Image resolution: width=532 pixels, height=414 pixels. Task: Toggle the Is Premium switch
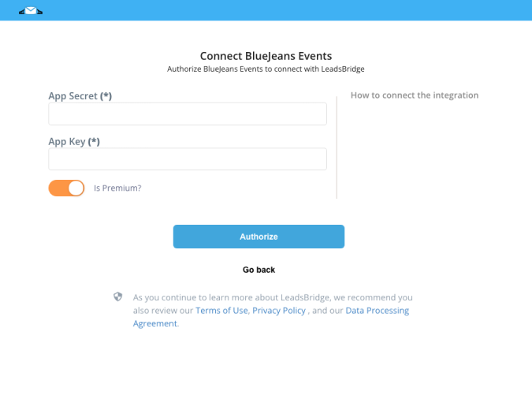66,188
